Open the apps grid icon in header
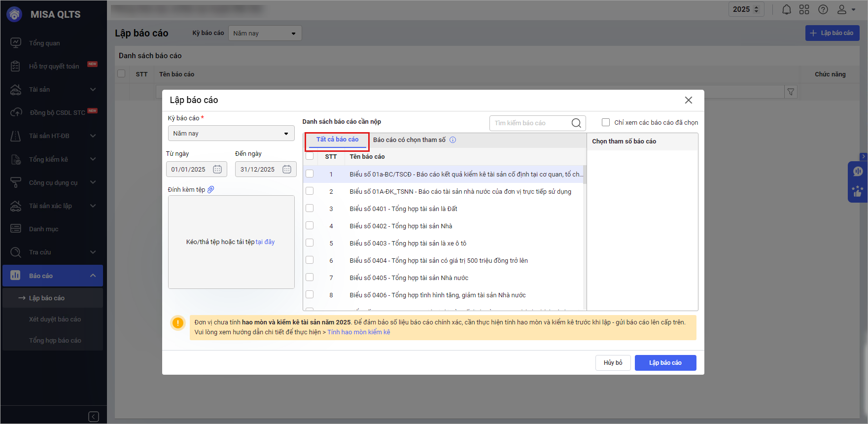This screenshot has height=424, width=868. pos(804,9)
